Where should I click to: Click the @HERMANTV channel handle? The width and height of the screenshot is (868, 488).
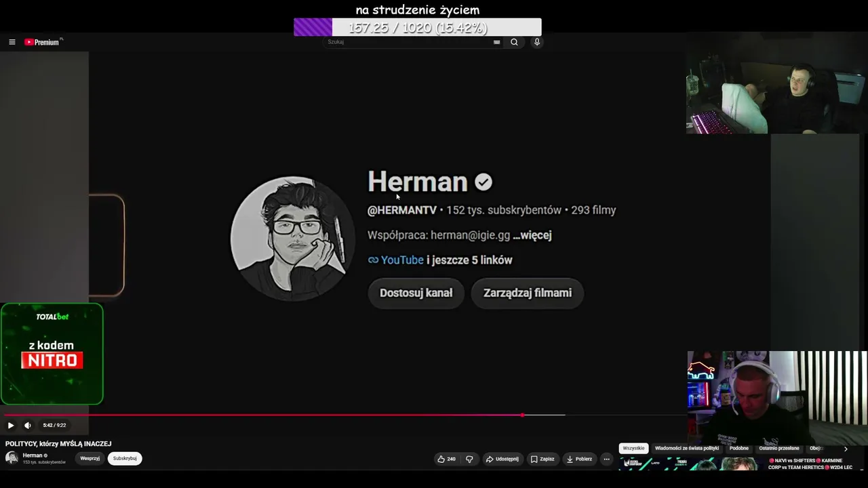402,210
